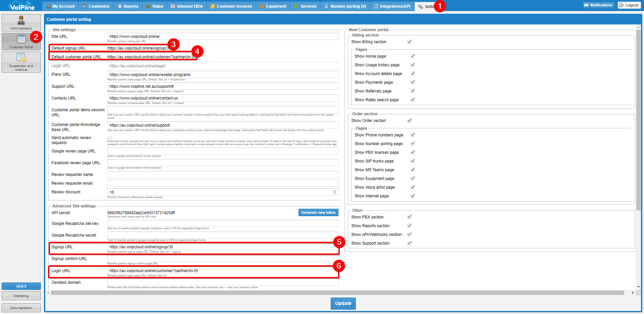Open the Equipment tab
644x314 pixels.
click(273, 6)
